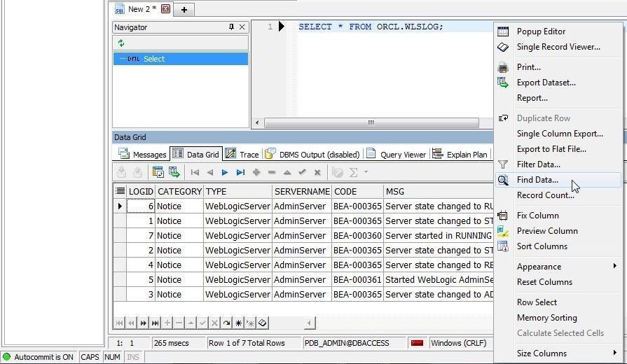627x364 pixels.
Task: Click the edit row triangle in grid toolbar
Action: pyautogui.click(x=287, y=173)
